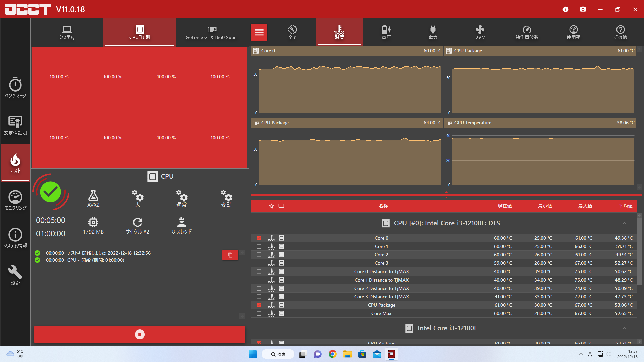The width and height of the screenshot is (644, 362).
Task: Select the テスト test sidebar item
Action: (x=15, y=163)
